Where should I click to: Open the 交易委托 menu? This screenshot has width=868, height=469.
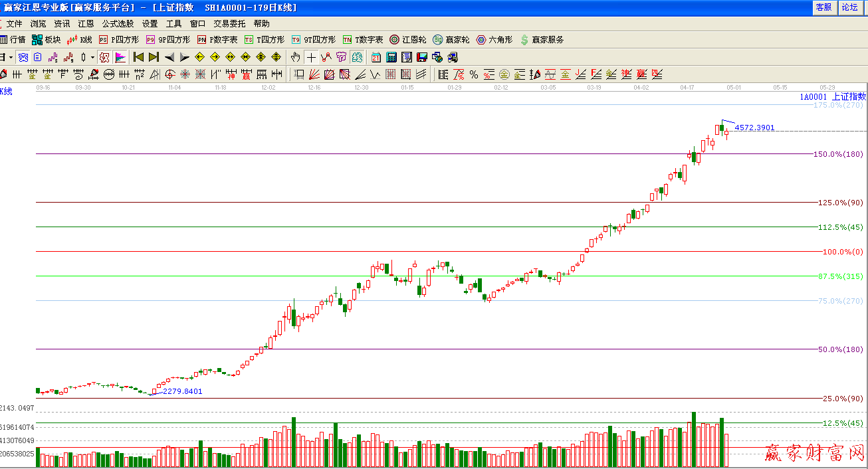click(x=229, y=24)
